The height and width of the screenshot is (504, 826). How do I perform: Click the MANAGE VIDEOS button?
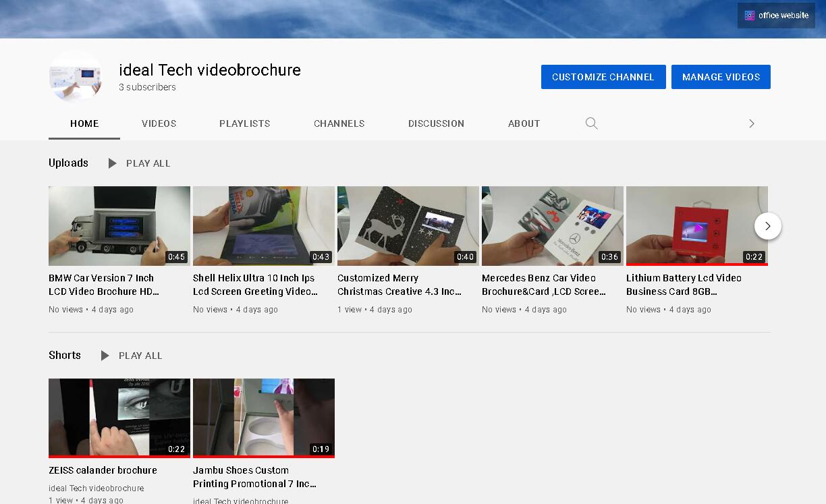[x=721, y=77]
